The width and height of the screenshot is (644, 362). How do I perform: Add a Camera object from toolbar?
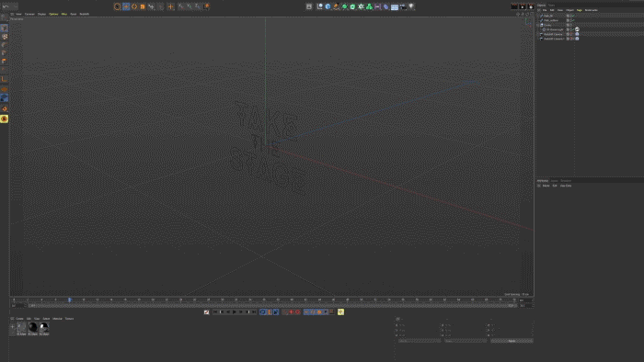click(x=403, y=6)
